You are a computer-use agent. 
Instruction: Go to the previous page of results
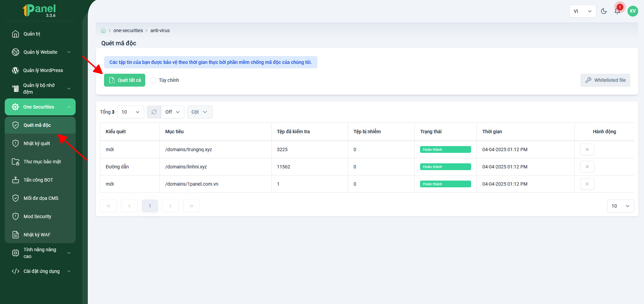point(129,206)
